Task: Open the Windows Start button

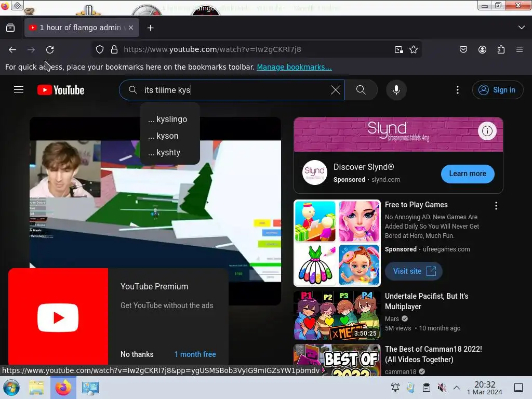Action: point(11,388)
